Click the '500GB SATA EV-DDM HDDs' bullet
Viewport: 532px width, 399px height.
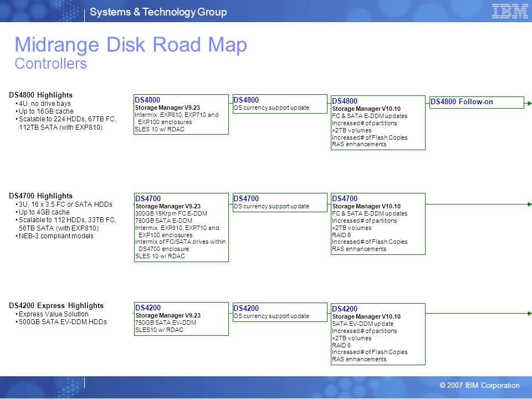pyautogui.click(x=63, y=321)
